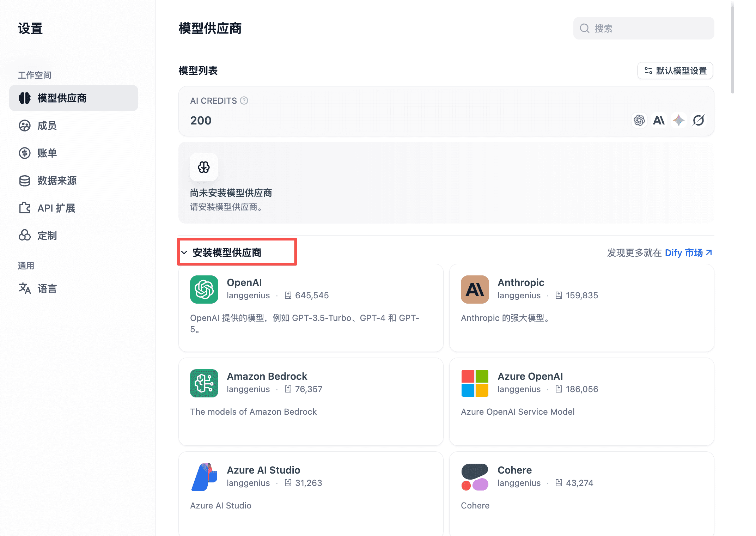Click the 工作空间 sidebar group label
756x536 pixels.
35,75
